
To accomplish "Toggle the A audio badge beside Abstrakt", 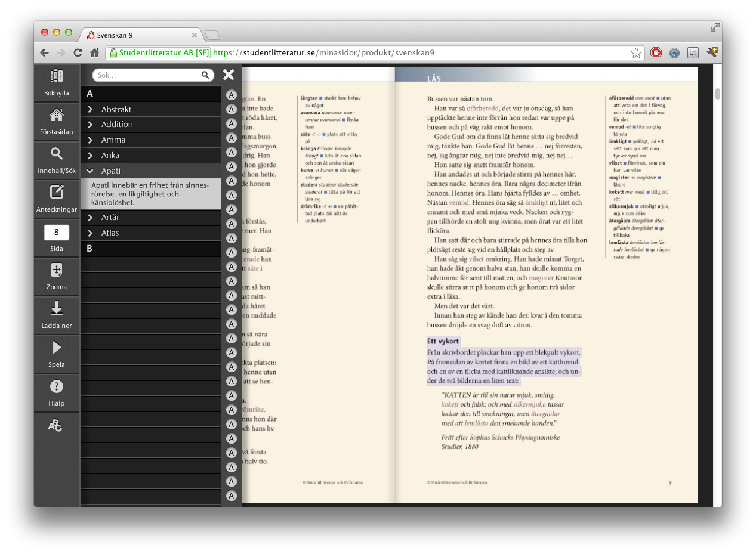I will (231, 109).
